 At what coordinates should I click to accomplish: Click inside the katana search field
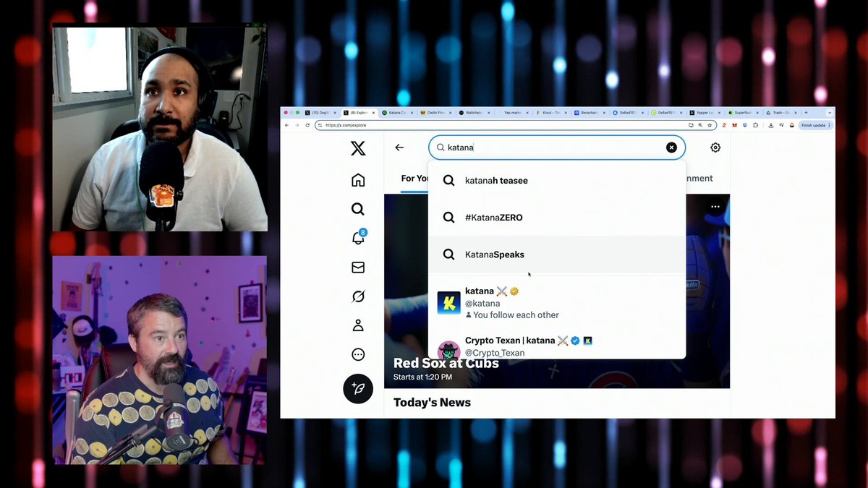(556, 147)
